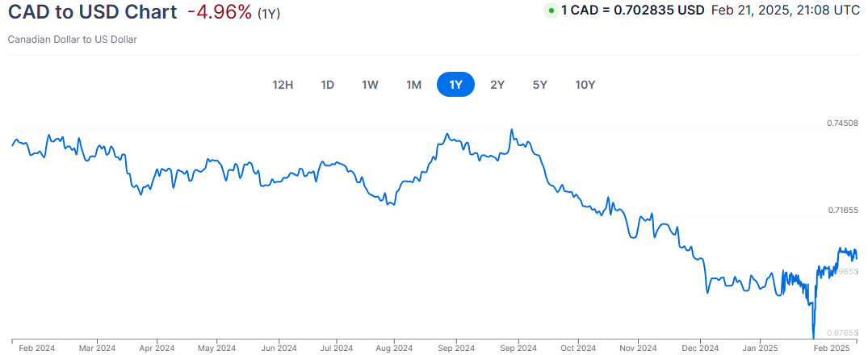Show the 5Y chart history
Screen dimensions: 868x355
[x=539, y=85]
